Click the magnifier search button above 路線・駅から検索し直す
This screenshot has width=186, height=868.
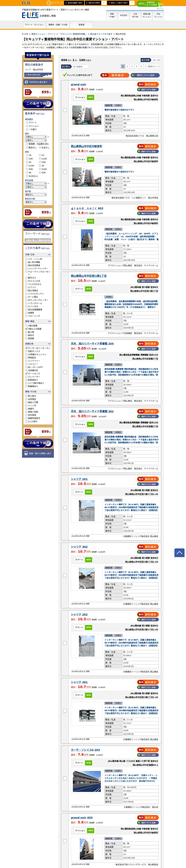(38, 443)
